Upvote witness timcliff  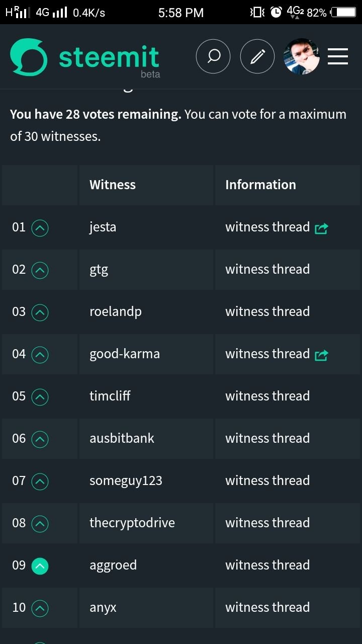40,397
